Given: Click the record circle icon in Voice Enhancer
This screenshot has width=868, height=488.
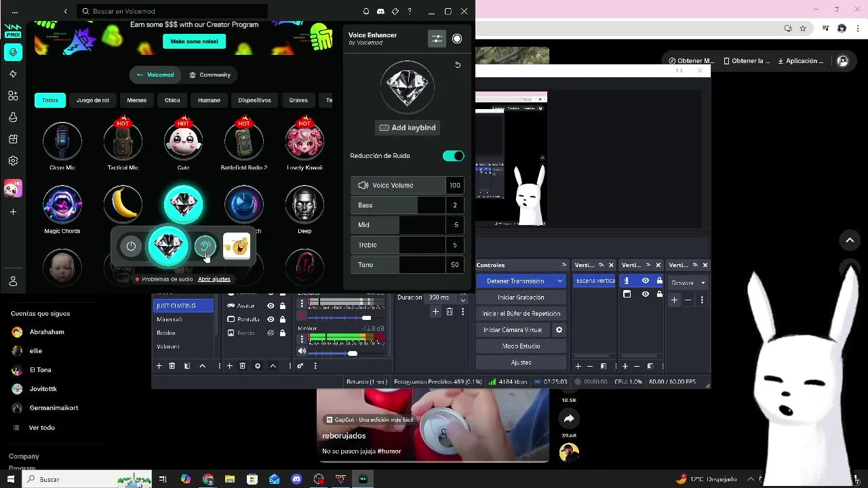Looking at the screenshot, I should click(457, 39).
